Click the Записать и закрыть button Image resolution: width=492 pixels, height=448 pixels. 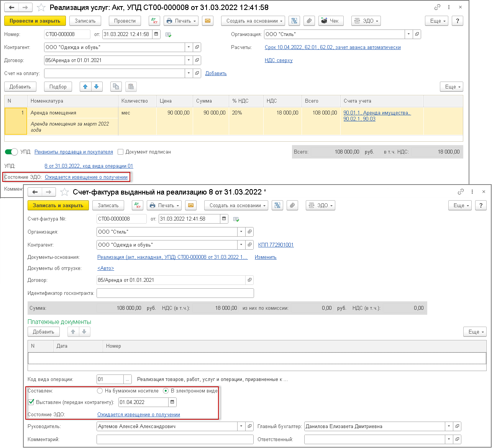[58, 205]
